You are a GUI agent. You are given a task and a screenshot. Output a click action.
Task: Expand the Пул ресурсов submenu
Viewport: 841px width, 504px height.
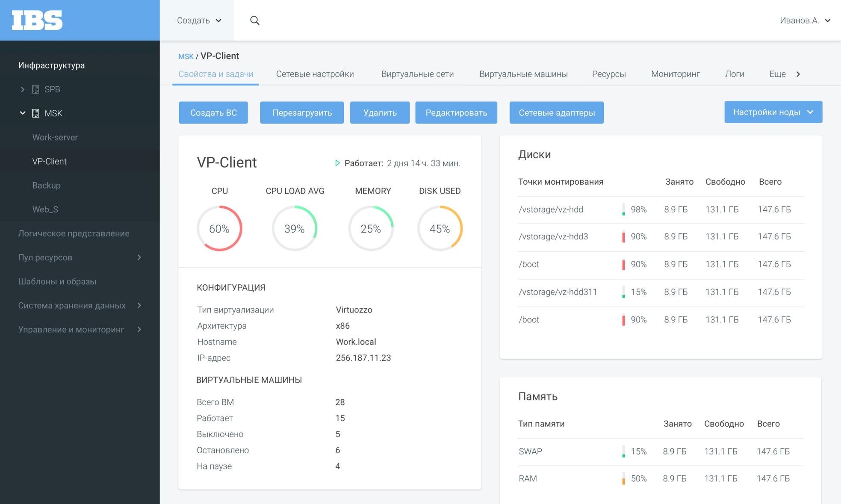[139, 257]
